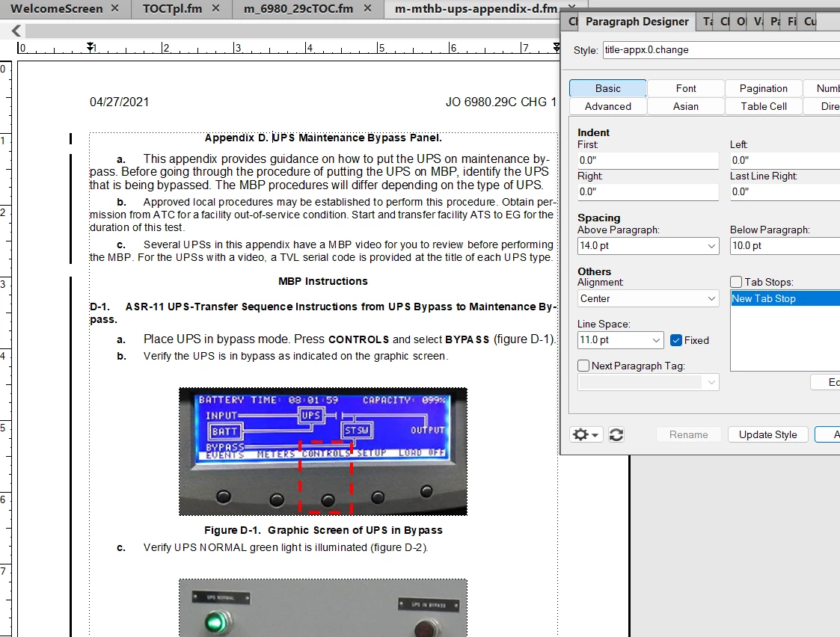Click the Rename button

tap(688, 434)
